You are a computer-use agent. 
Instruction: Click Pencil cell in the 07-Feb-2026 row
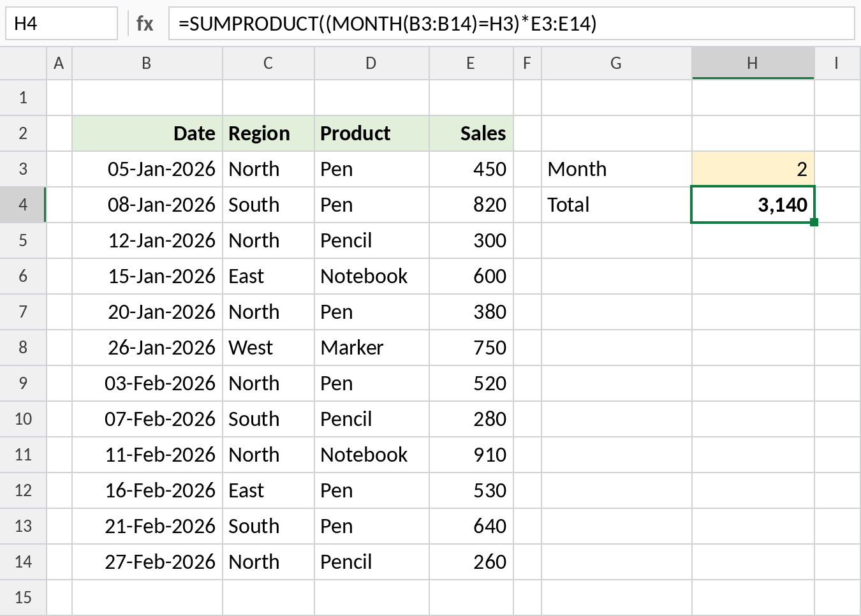coord(372,419)
